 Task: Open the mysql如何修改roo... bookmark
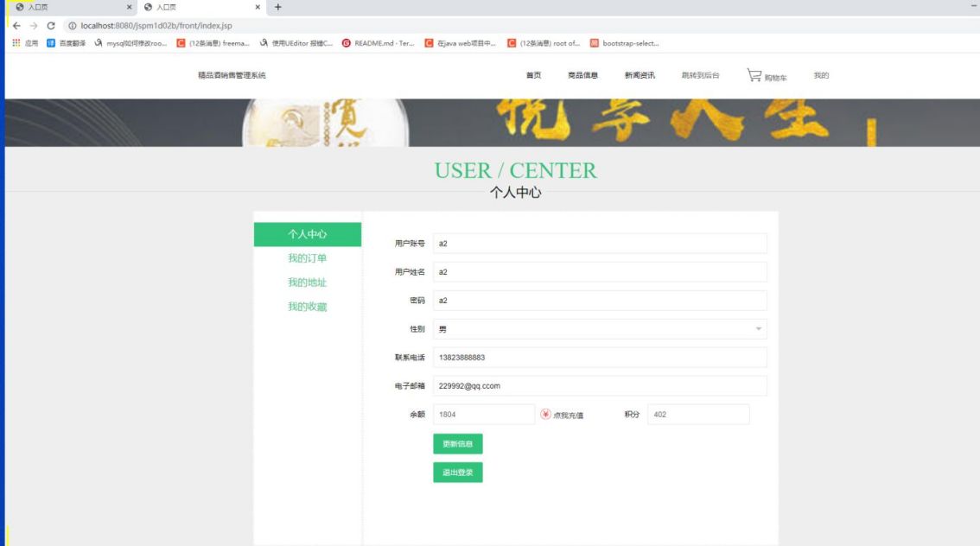[x=130, y=43]
